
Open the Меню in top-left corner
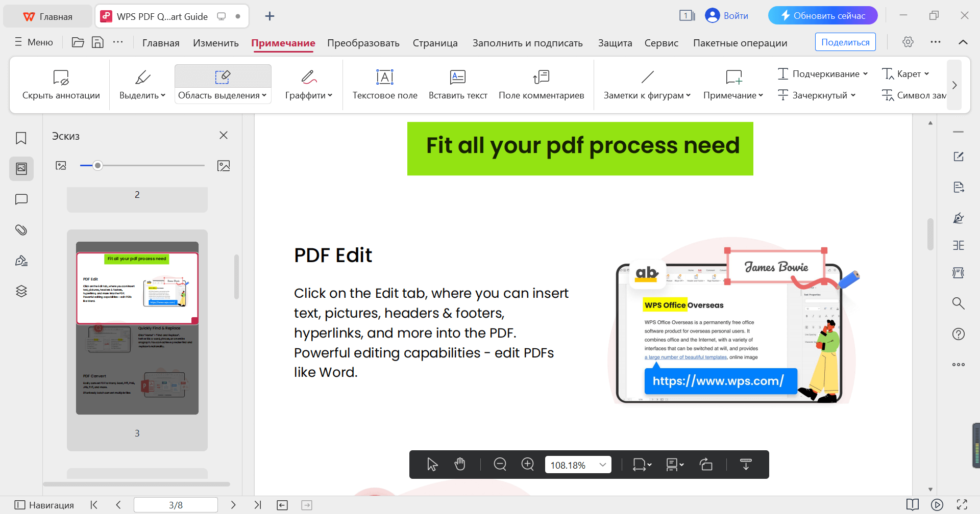(x=33, y=42)
